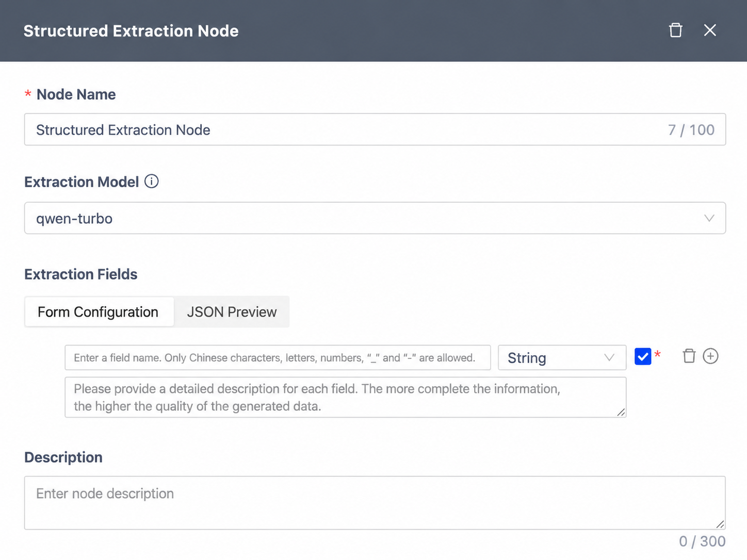Grab the field description resize handle

621,412
